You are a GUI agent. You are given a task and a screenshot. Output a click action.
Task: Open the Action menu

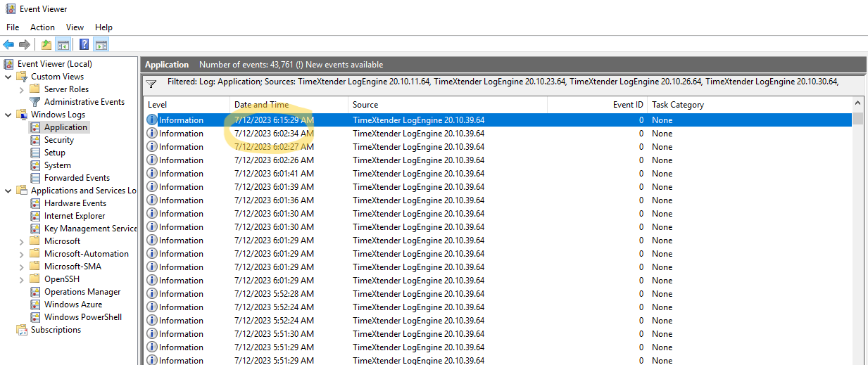(42, 27)
